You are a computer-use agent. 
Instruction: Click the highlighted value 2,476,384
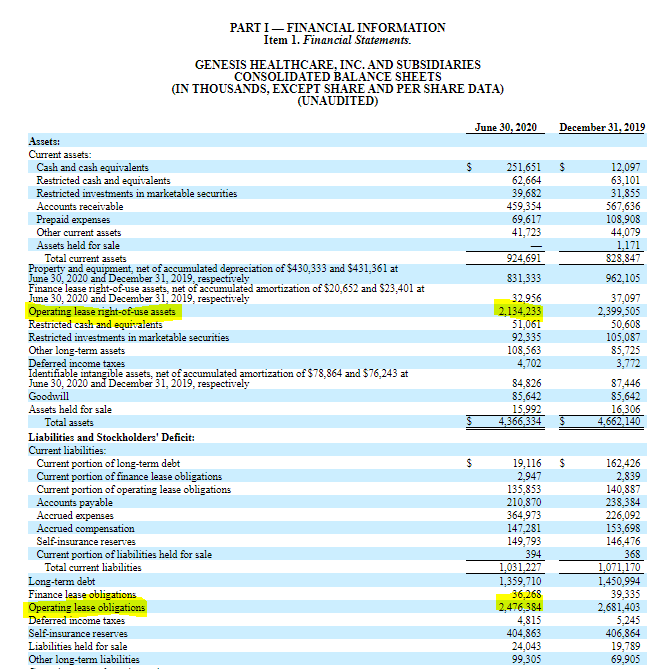[520, 607]
